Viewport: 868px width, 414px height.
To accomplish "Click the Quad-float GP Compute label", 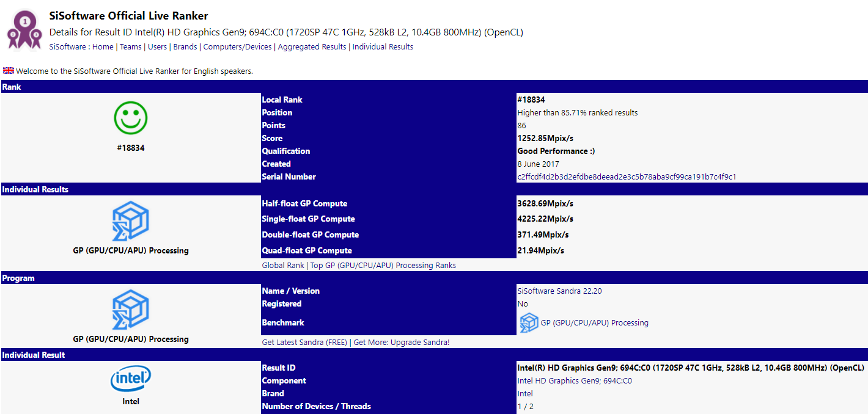I will click(307, 251).
